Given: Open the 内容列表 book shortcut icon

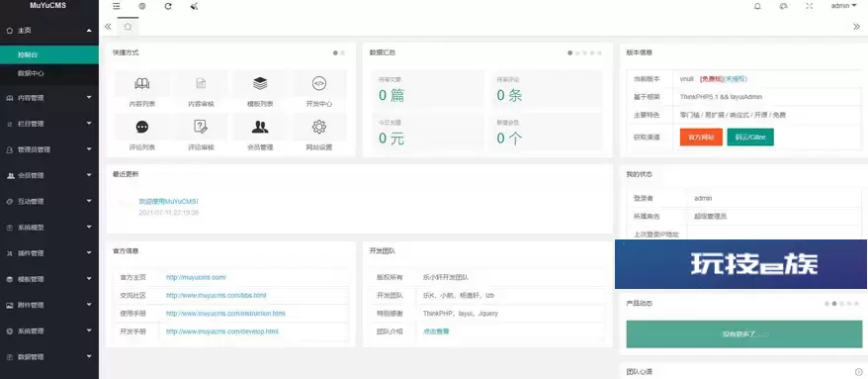Looking at the screenshot, I should (x=142, y=84).
